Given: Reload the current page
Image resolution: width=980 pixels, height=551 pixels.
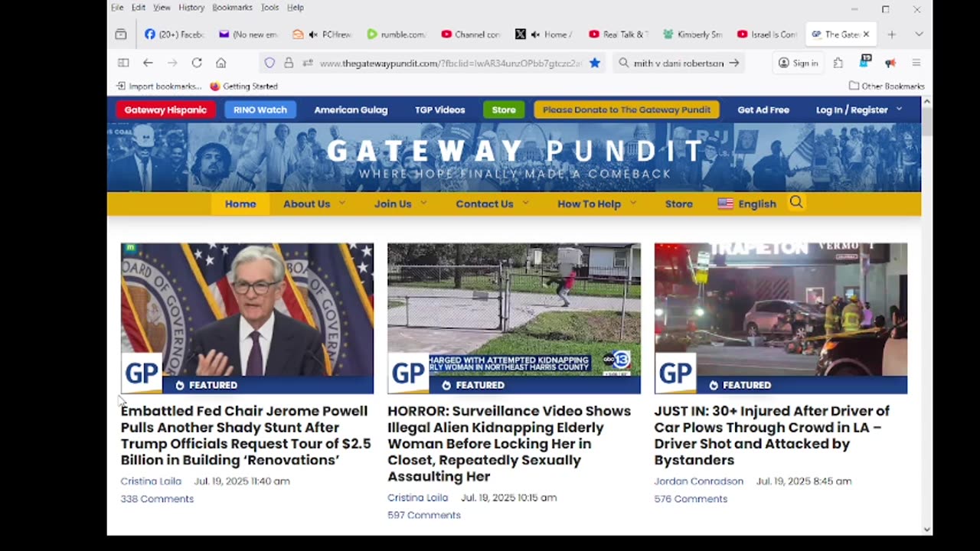Looking at the screenshot, I should [197, 63].
